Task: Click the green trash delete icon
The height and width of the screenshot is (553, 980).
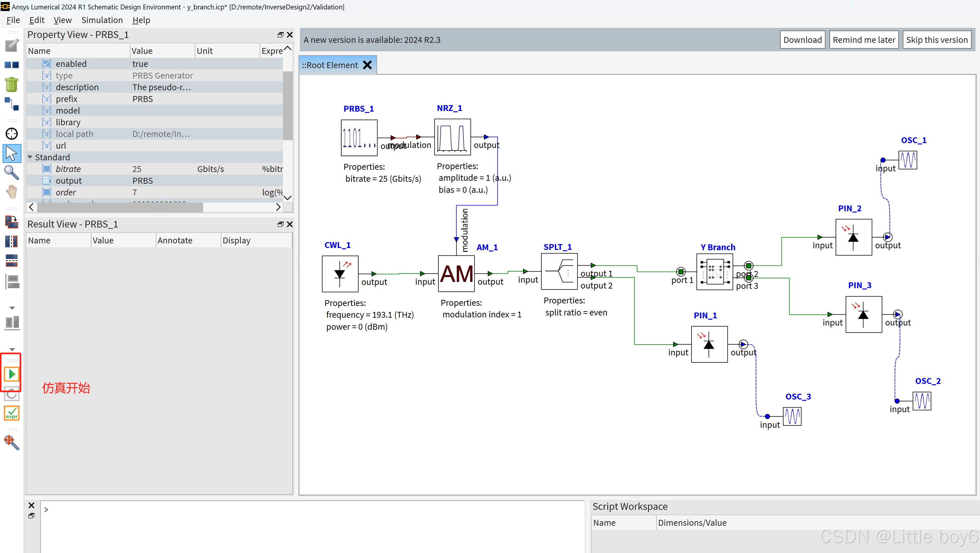Action: coord(11,84)
